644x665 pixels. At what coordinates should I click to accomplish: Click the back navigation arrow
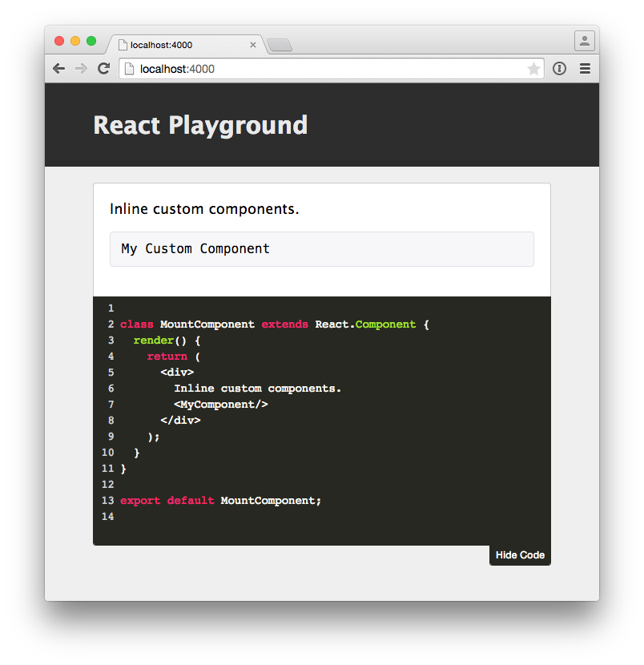[58, 68]
